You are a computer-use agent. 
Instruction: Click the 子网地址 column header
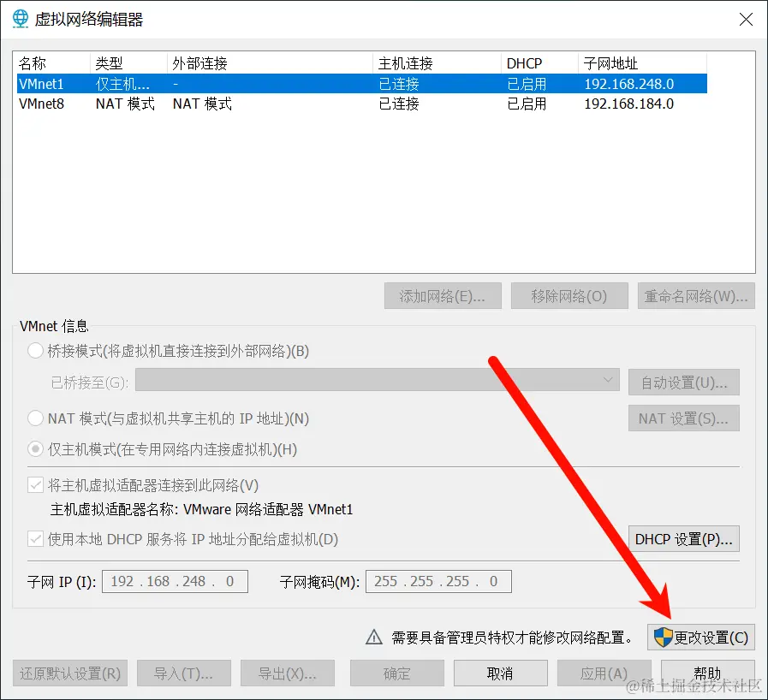[x=643, y=63]
